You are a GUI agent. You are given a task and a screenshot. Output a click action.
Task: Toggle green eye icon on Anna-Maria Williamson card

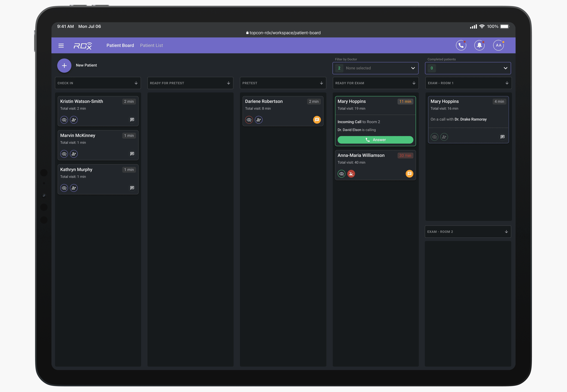(342, 174)
